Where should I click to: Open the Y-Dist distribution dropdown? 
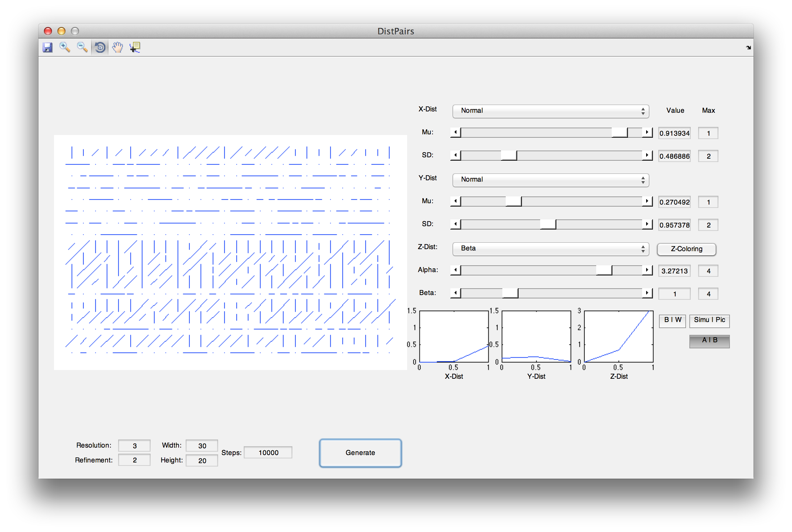point(550,180)
